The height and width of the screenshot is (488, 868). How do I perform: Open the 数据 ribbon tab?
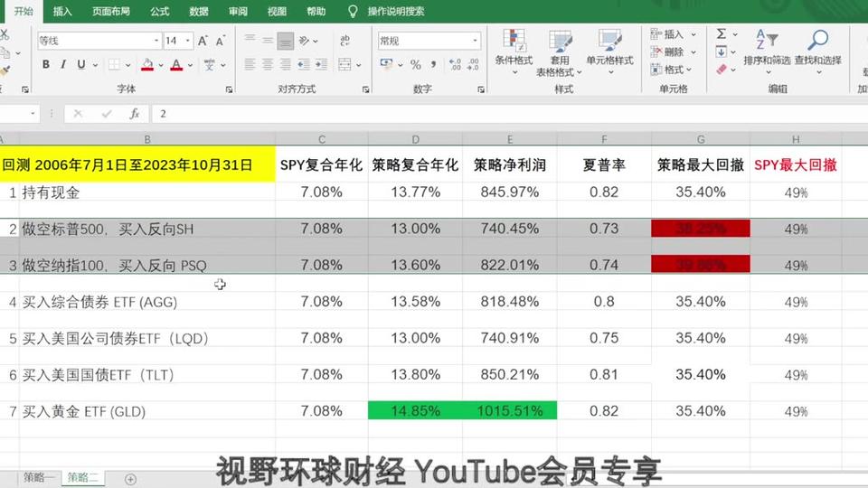[x=198, y=11]
